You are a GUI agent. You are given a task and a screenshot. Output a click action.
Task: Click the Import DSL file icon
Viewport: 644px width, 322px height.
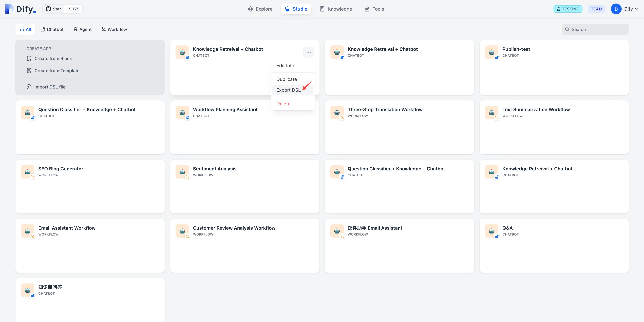point(29,87)
